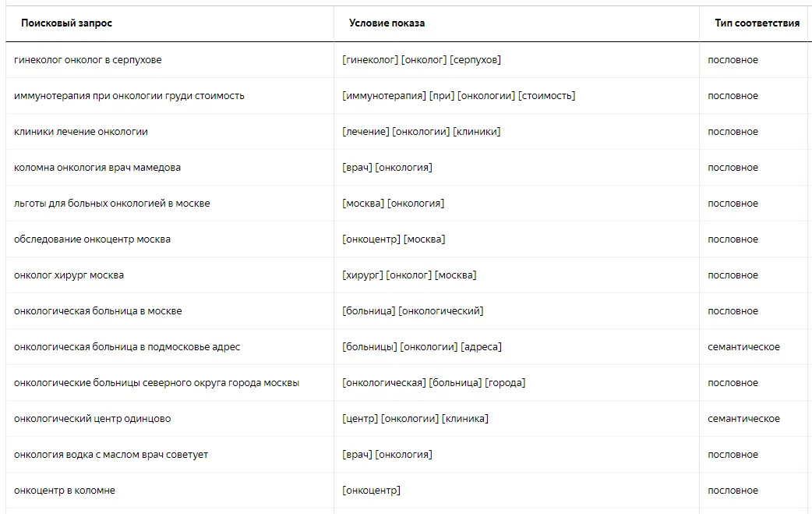Screen dimensions: 812x514
Task: Open query about северного округа города москвы
Action: point(157,383)
